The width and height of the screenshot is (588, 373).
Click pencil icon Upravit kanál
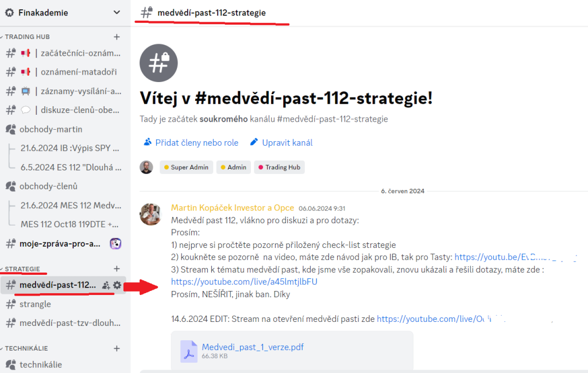coord(254,142)
